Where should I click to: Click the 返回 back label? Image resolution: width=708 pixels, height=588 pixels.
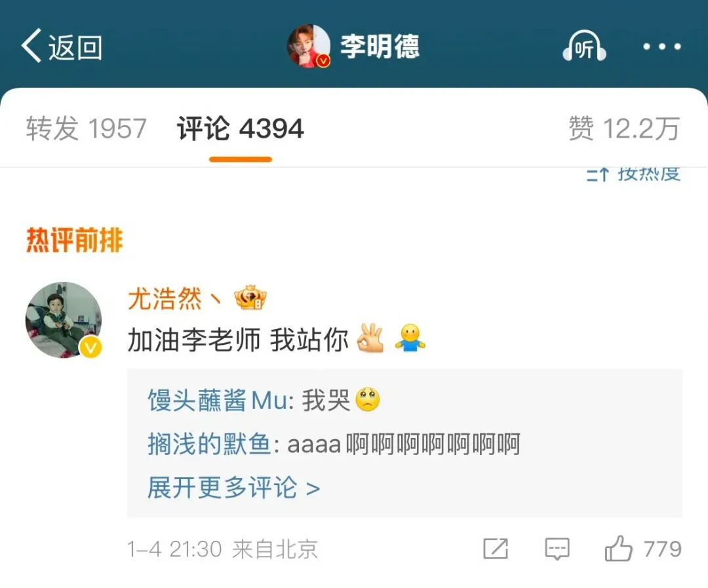tap(75, 47)
